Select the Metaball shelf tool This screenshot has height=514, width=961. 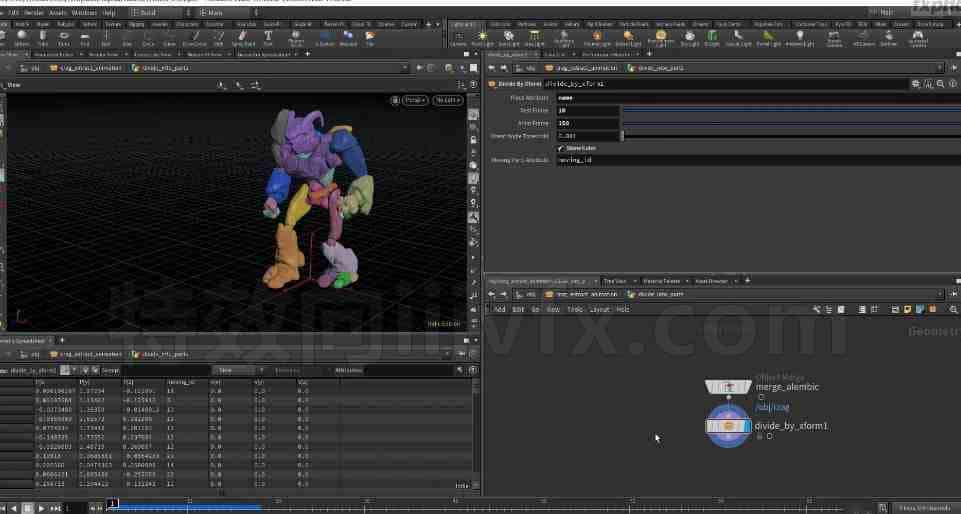pyautogui.click(x=348, y=38)
